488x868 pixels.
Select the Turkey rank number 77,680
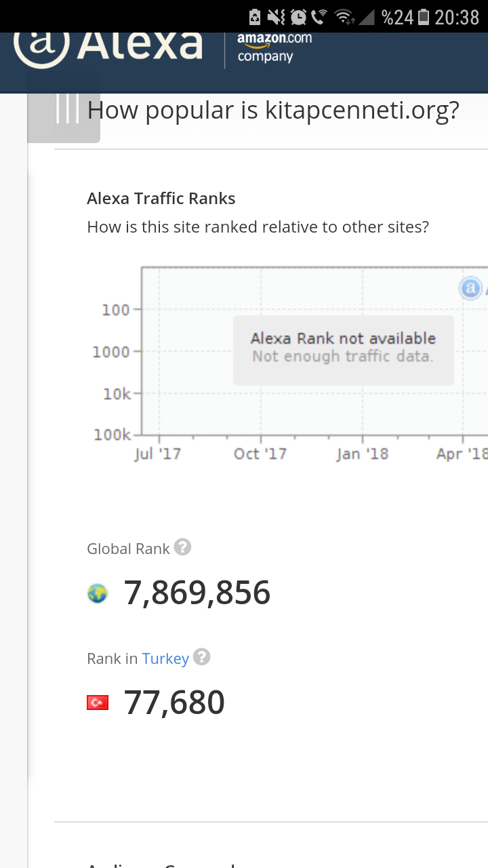174,703
